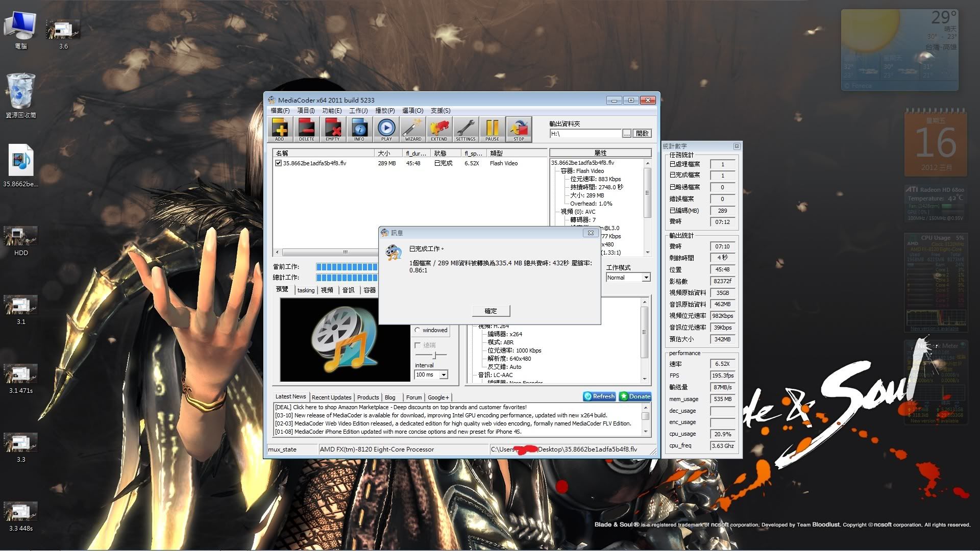Open the 項目(I) menu
980x551 pixels.
click(x=306, y=111)
